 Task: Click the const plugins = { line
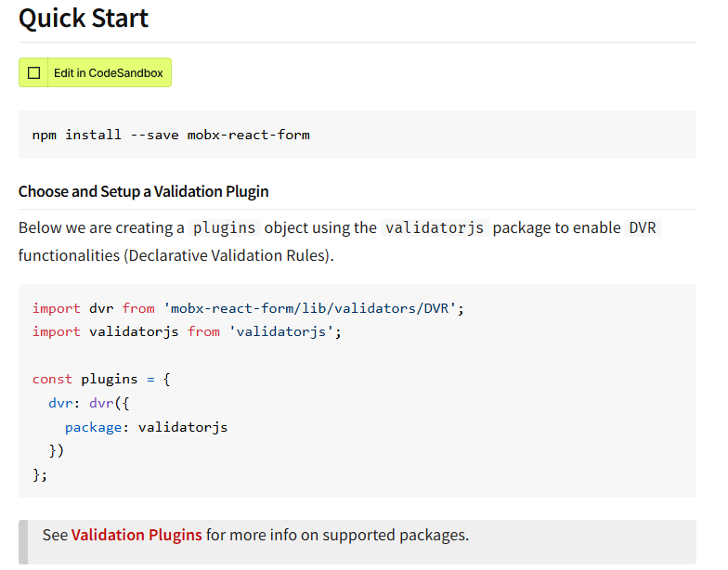click(x=101, y=379)
